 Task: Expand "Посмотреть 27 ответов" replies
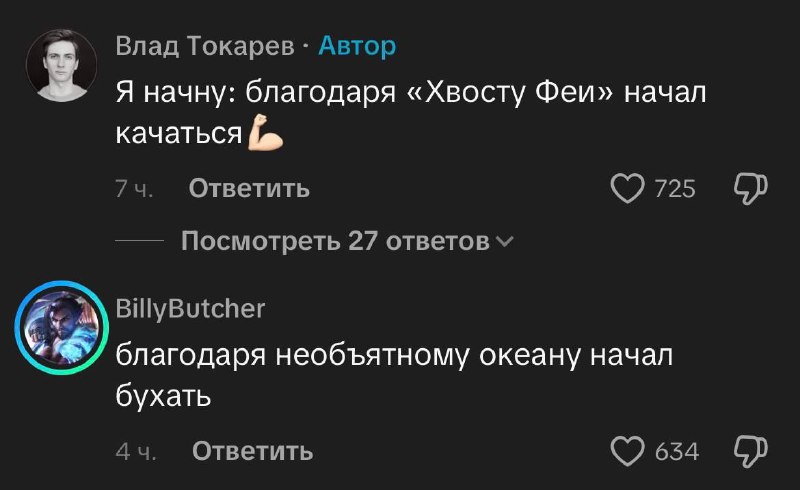tap(335, 241)
